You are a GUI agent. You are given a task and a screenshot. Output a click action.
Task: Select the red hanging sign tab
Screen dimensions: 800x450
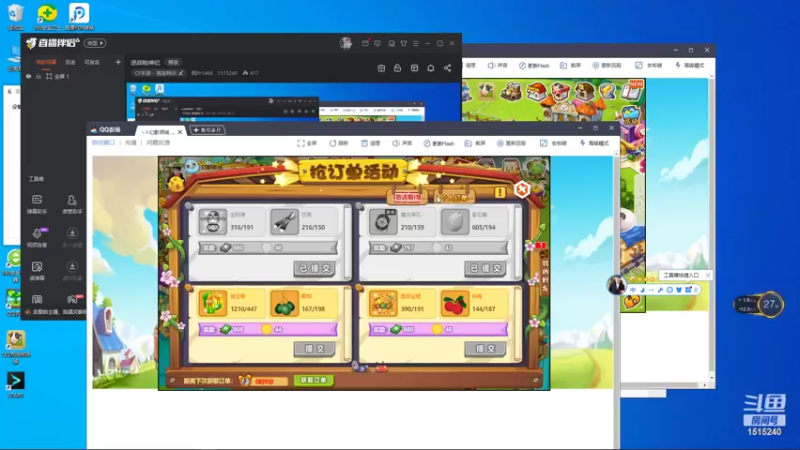[407, 196]
